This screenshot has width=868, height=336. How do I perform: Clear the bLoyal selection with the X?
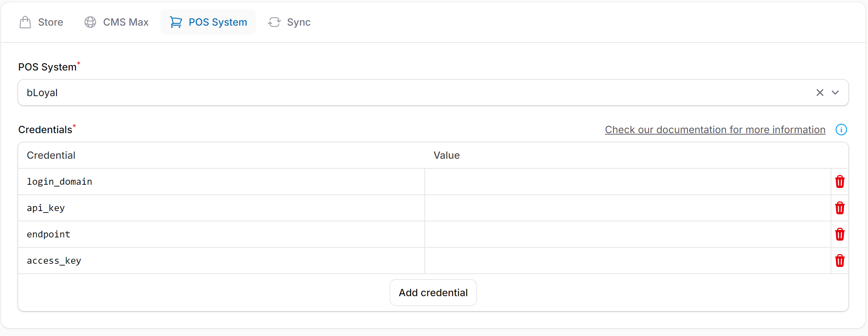[x=820, y=93]
